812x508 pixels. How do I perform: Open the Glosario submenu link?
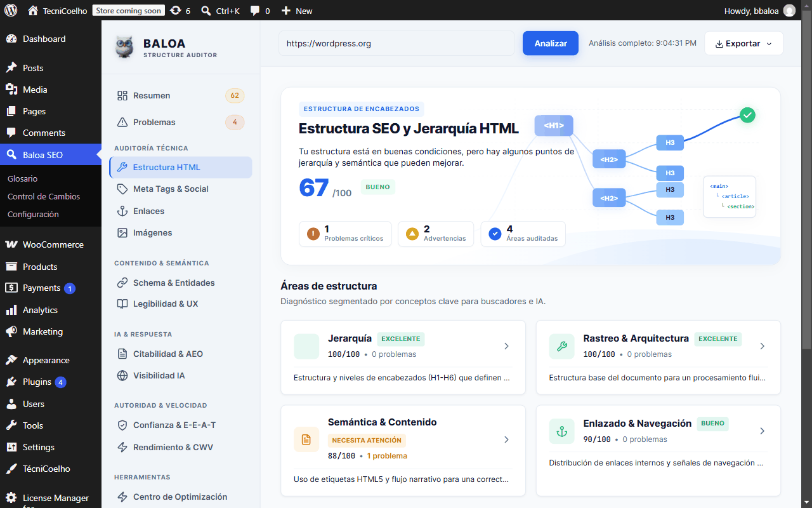[23, 178]
